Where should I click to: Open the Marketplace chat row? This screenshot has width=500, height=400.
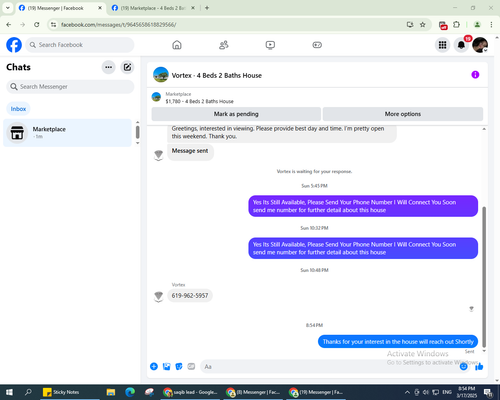pyautogui.click(x=67, y=133)
